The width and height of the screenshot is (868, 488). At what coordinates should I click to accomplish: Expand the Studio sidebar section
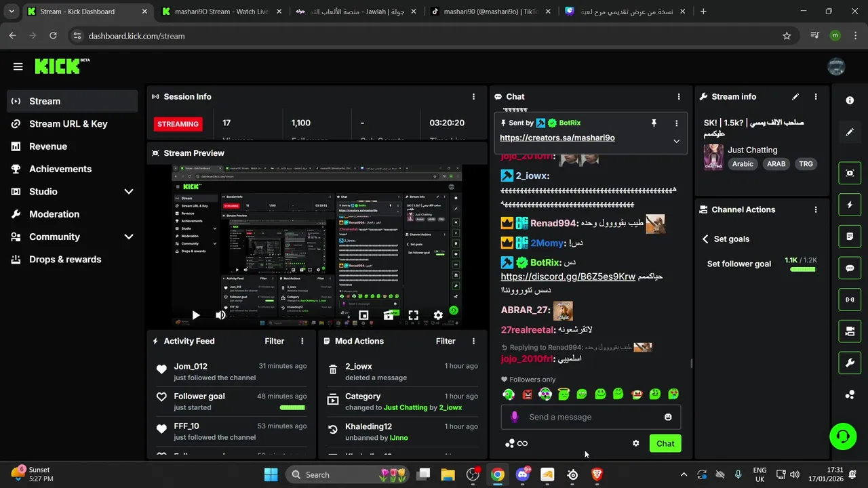pos(129,192)
